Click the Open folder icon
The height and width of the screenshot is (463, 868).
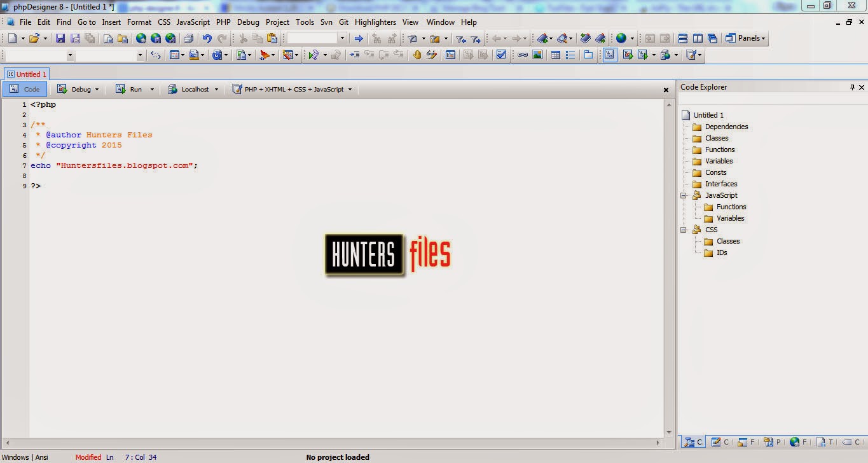tap(34, 38)
